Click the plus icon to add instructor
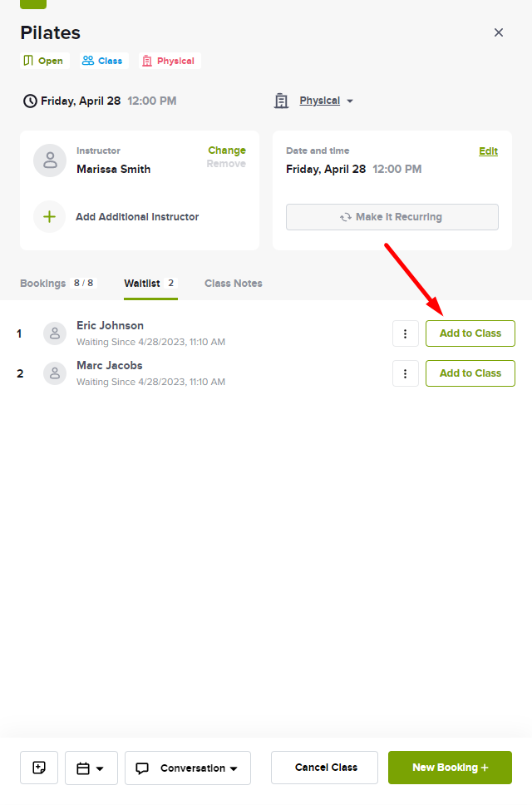532x805 pixels. tap(49, 217)
